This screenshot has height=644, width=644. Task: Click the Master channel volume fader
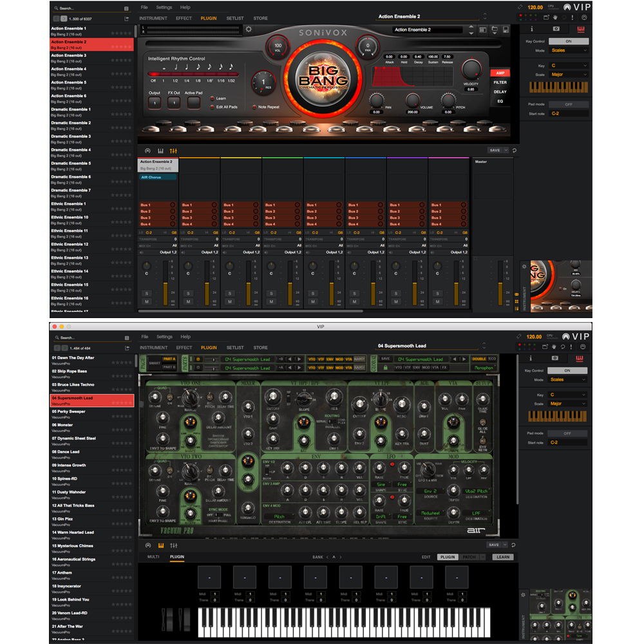point(500,283)
